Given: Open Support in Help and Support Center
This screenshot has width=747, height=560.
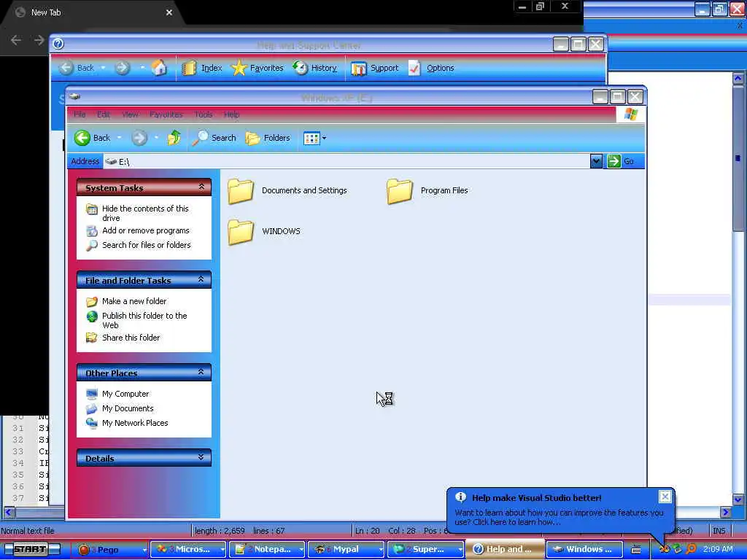Looking at the screenshot, I should click(374, 68).
